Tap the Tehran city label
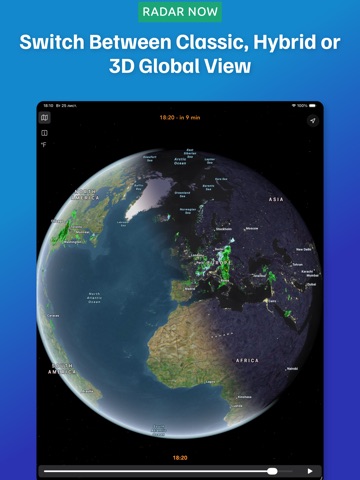 [x=297, y=265]
